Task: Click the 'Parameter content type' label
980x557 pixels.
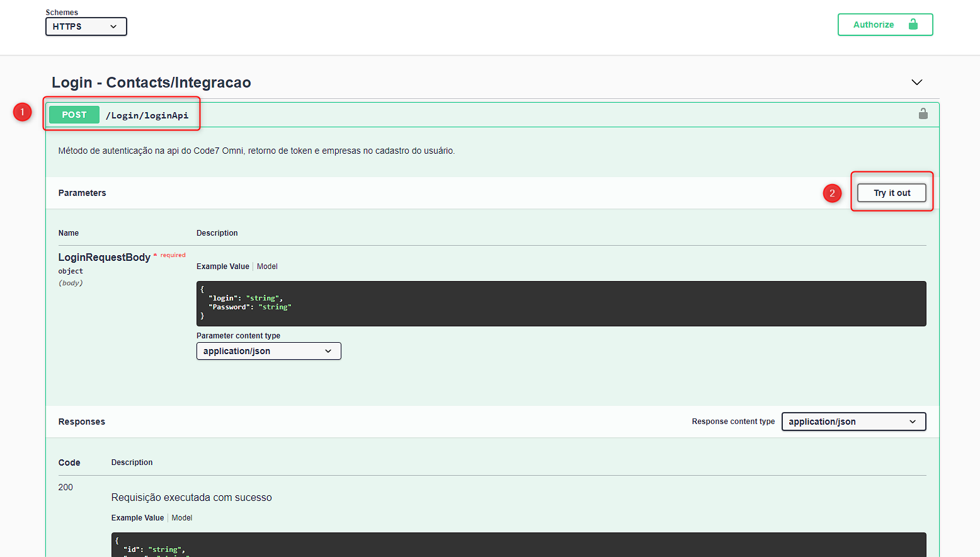Action: click(238, 336)
